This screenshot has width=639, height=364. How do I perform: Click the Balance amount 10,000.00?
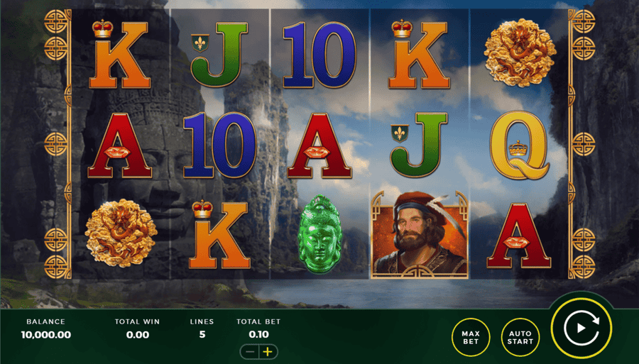[46, 335]
